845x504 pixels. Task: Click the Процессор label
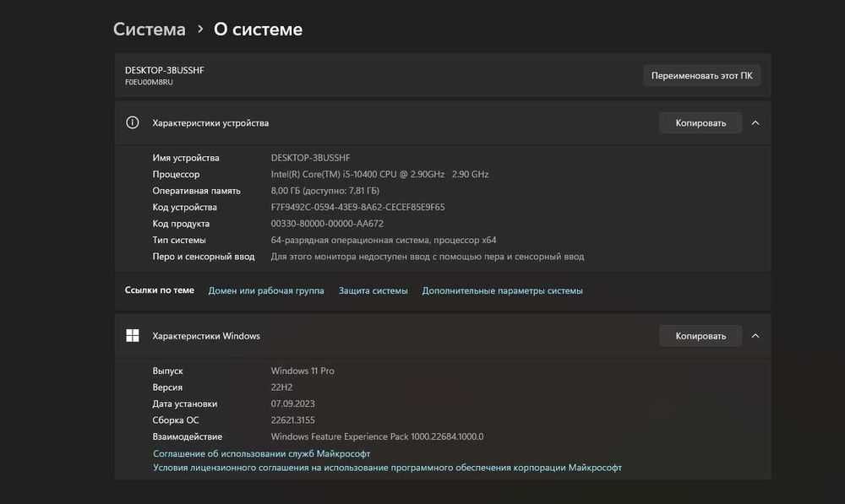pyautogui.click(x=176, y=174)
